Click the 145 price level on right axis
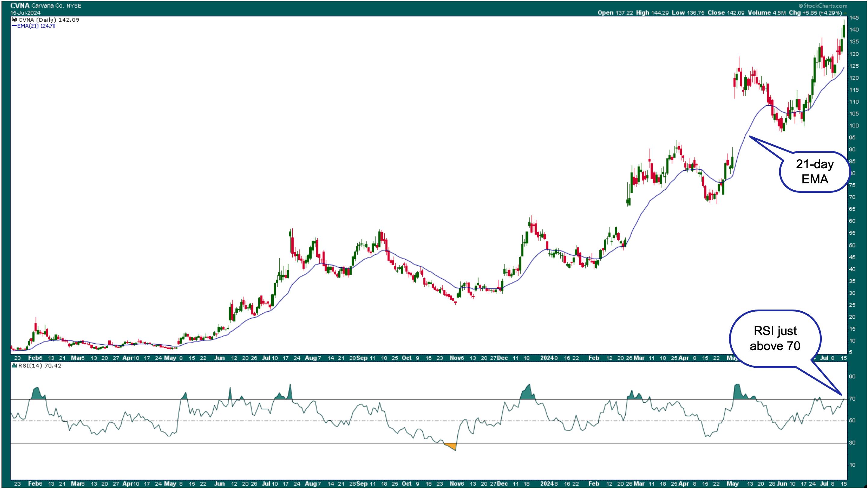 coord(854,18)
